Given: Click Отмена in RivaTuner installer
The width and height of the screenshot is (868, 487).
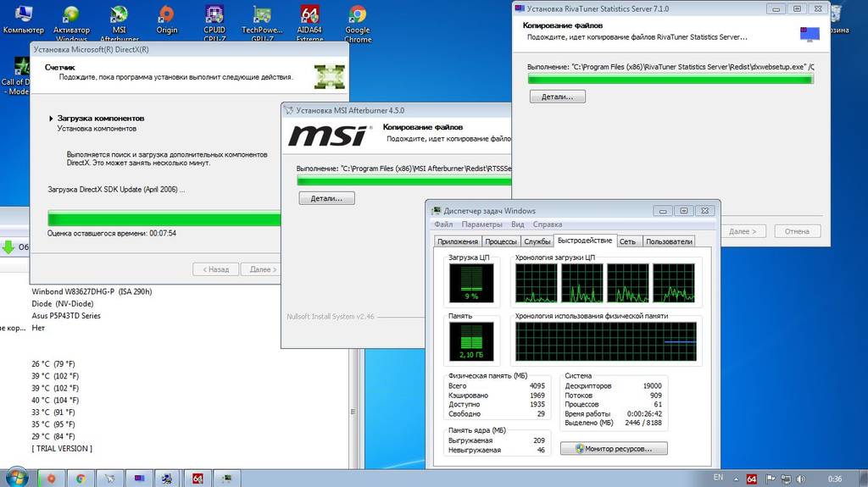Looking at the screenshot, I should 797,231.
